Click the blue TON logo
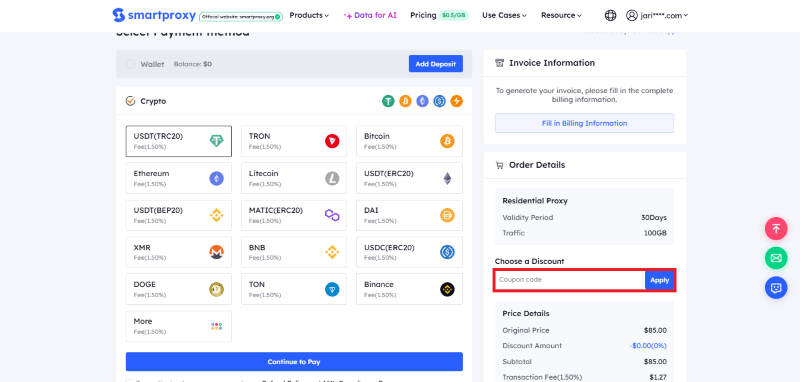The width and height of the screenshot is (800, 382). click(332, 290)
